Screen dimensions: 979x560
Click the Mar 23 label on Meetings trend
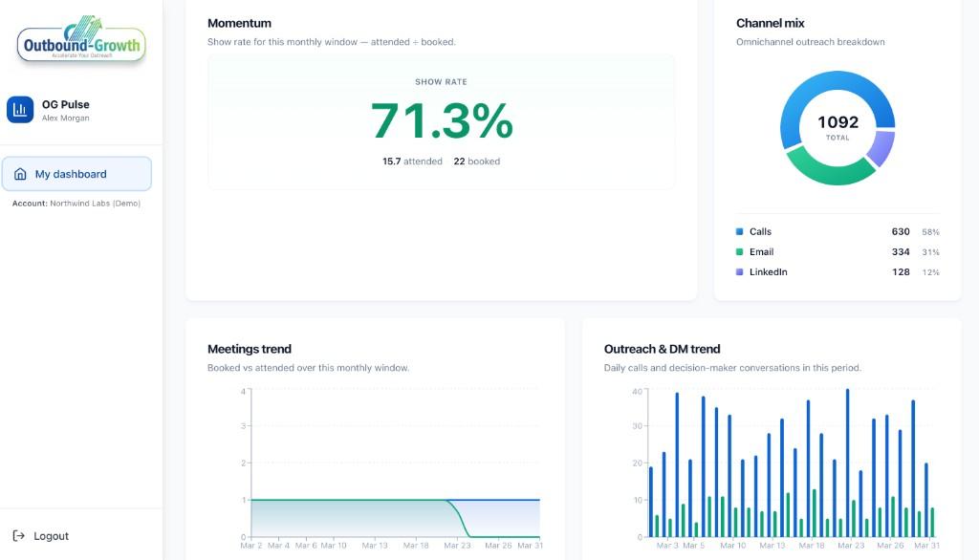coord(457,546)
